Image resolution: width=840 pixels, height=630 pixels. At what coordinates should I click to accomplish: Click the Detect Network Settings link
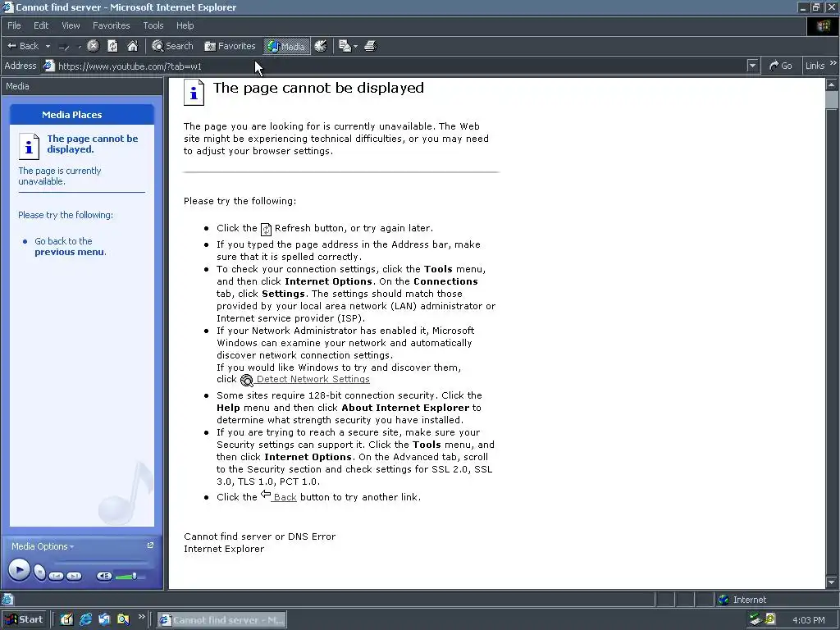[x=313, y=379]
